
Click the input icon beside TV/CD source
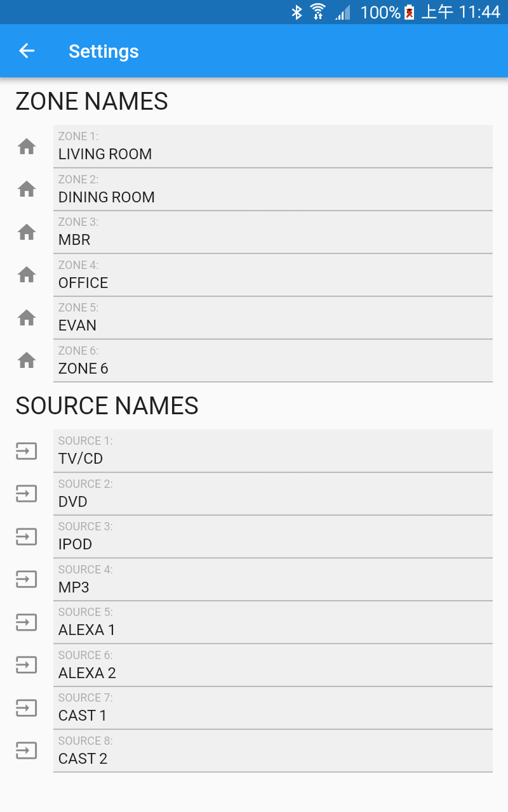tap(27, 451)
